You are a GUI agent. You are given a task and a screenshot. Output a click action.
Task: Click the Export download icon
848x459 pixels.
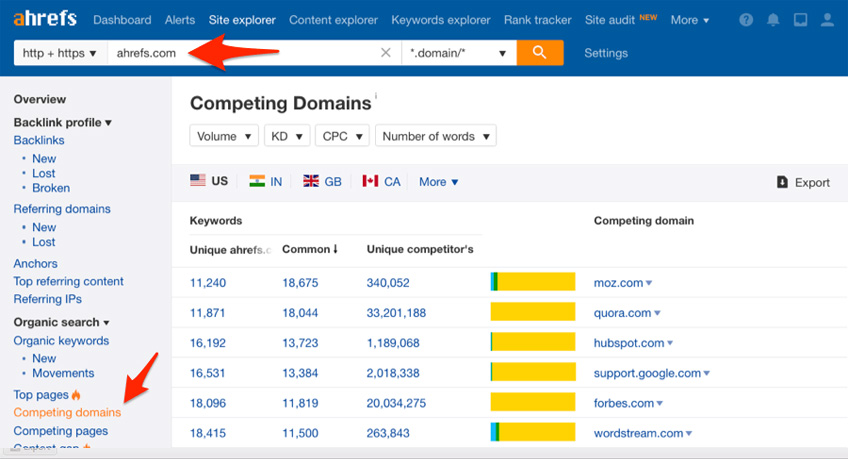[782, 182]
